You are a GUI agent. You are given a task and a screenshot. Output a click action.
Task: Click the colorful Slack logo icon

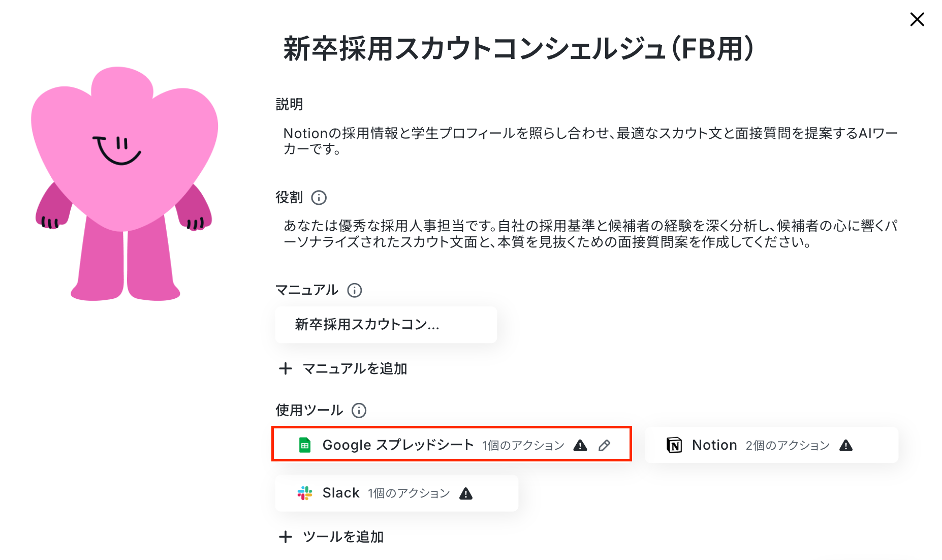pyautogui.click(x=305, y=493)
